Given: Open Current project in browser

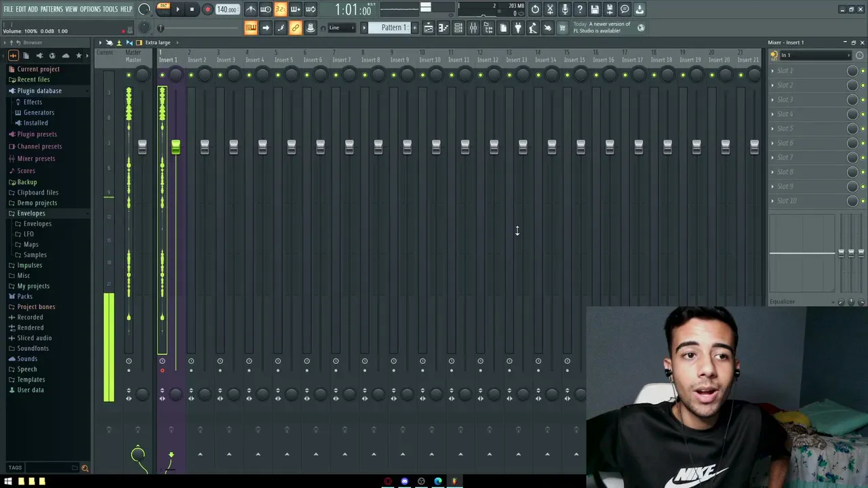Looking at the screenshot, I should point(38,69).
